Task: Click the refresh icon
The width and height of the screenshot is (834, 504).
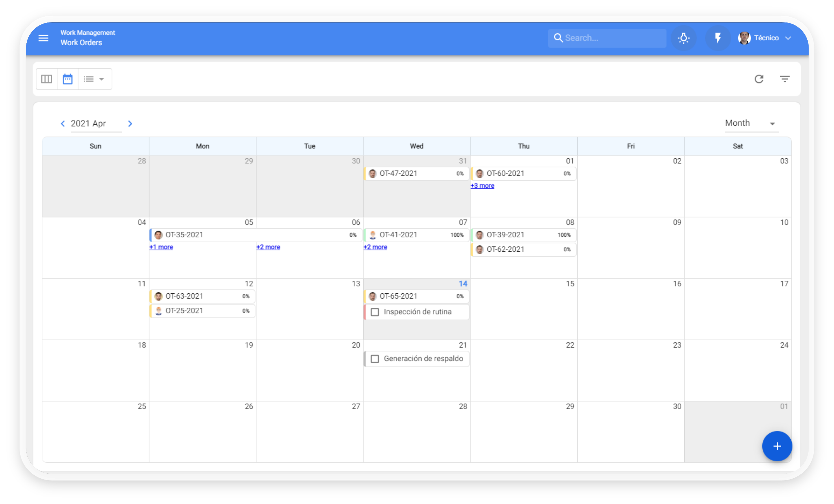Action: coord(759,79)
